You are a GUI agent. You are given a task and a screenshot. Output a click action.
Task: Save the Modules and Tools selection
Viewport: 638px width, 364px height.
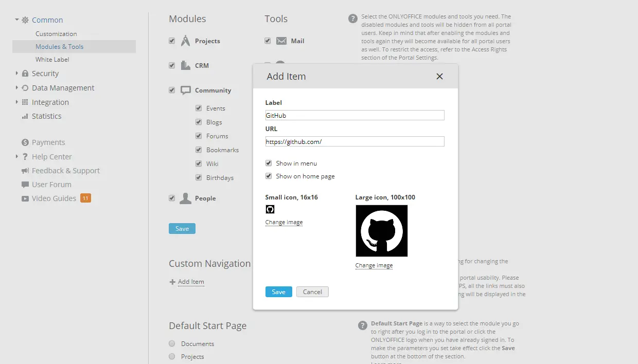click(x=182, y=229)
